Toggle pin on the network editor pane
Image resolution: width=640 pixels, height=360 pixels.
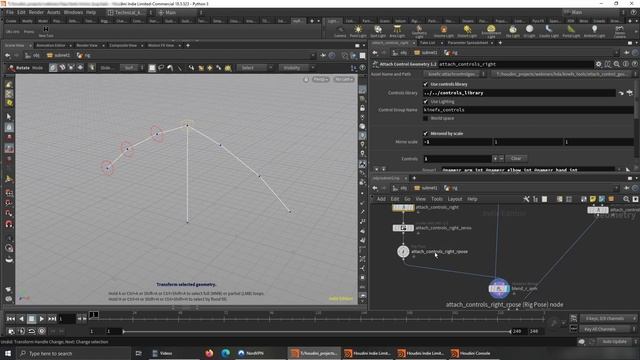pos(626,188)
